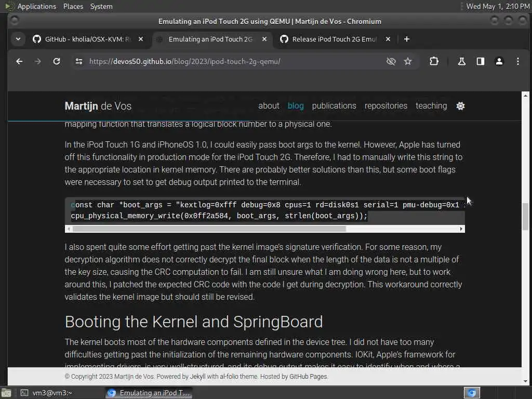
Task: Expand the tab search dropdown
Action: tap(18, 39)
